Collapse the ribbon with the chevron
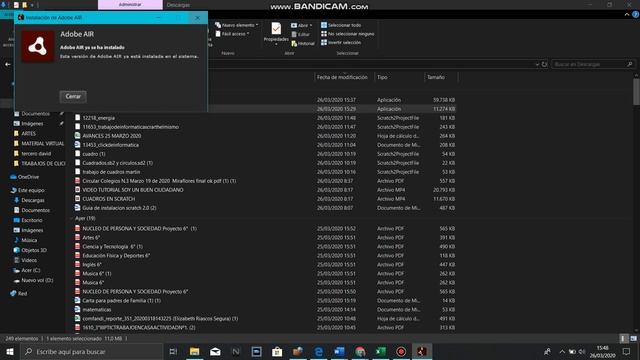 [x=627, y=14]
